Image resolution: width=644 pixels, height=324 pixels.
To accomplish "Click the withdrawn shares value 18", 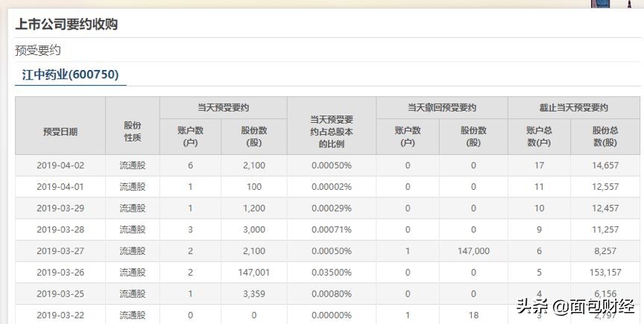I will 473,315.
